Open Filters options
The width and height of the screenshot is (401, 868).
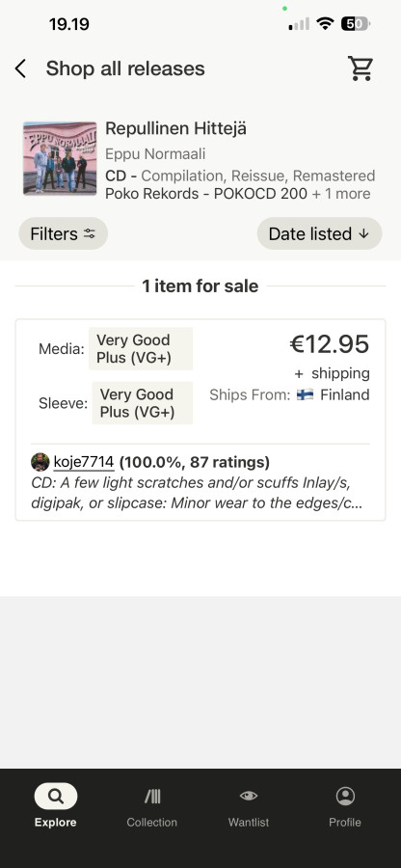(x=63, y=233)
